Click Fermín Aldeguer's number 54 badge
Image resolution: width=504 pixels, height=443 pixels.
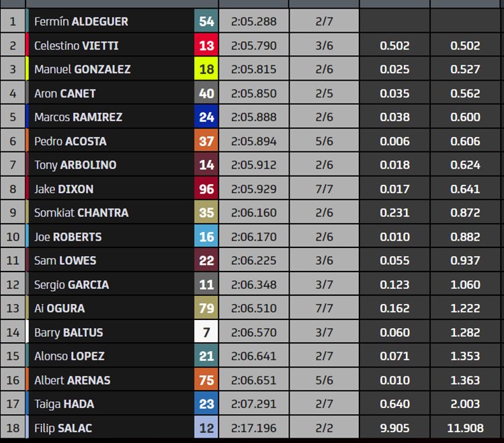pos(206,22)
